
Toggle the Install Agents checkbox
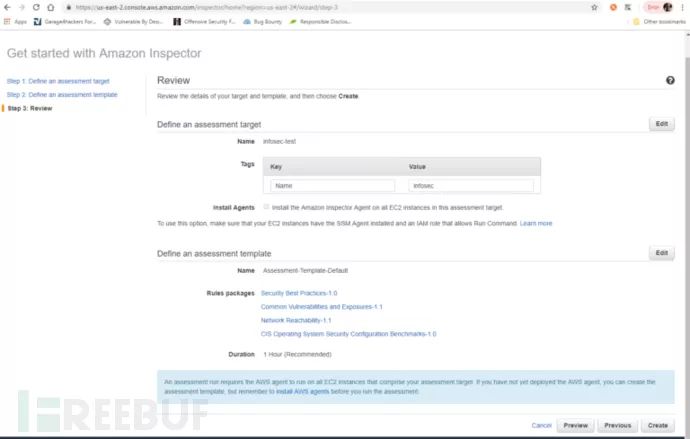[x=266, y=207]
